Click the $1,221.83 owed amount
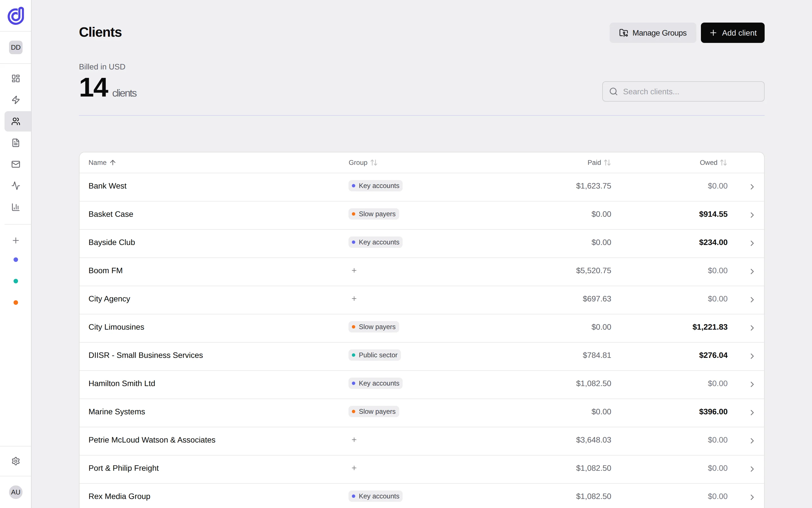The width and height of the screenshot is (812, 508). pos(710,327)
